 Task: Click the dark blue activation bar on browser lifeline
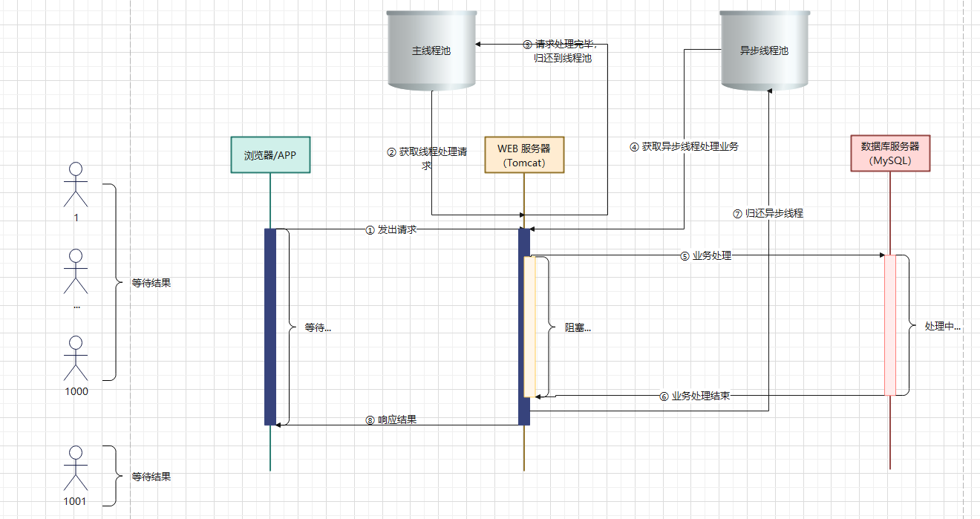tap(270, 327)
